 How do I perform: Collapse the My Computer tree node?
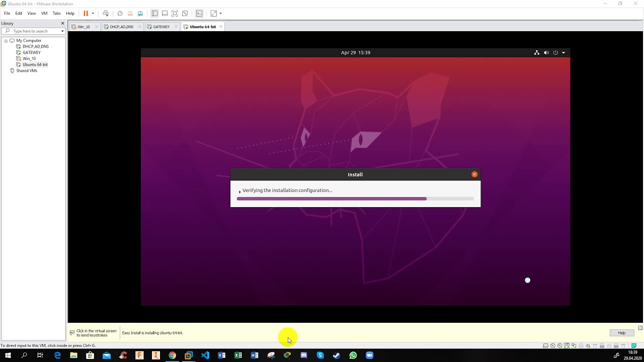click(x=6, y=40)
